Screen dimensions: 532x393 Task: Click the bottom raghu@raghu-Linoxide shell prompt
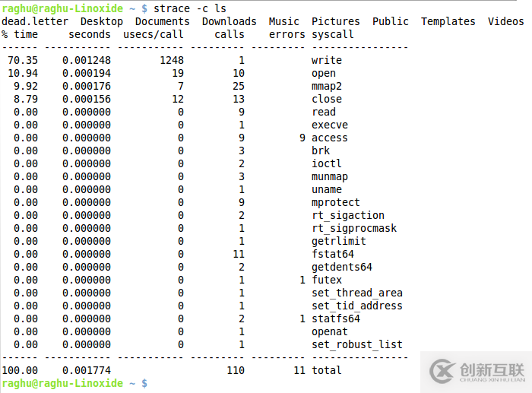[x=74, y=383]
